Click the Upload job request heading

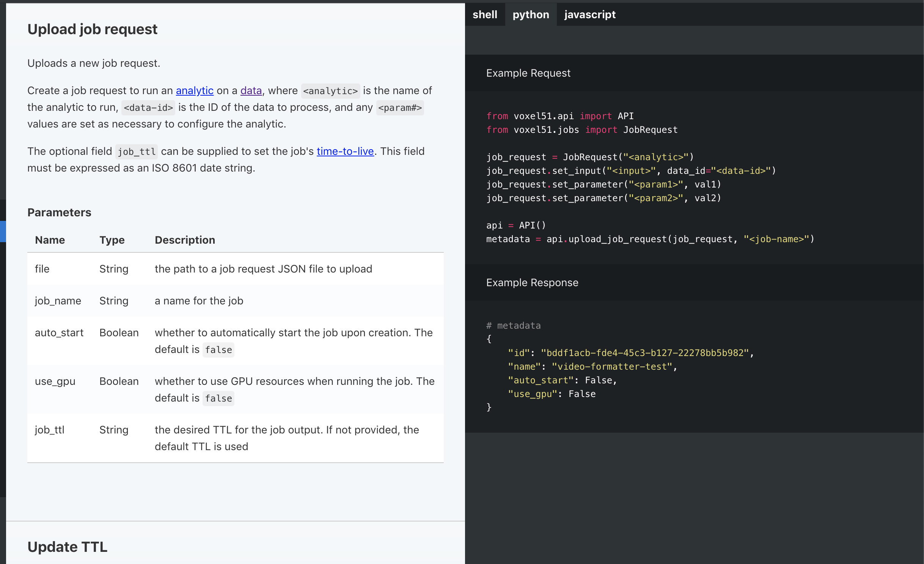point(92,29)
